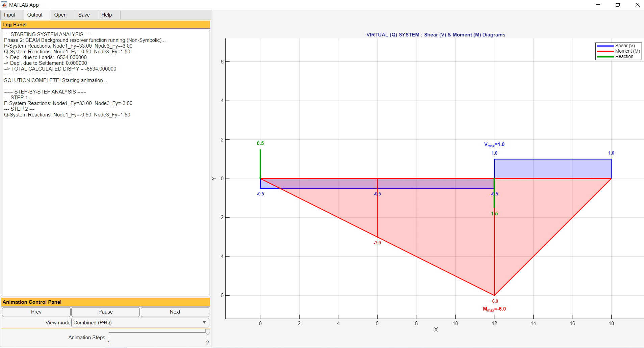Click the Log Panel header
This screenshot has width=644, height=348.
pyautogui.click(x=106, y=25)
